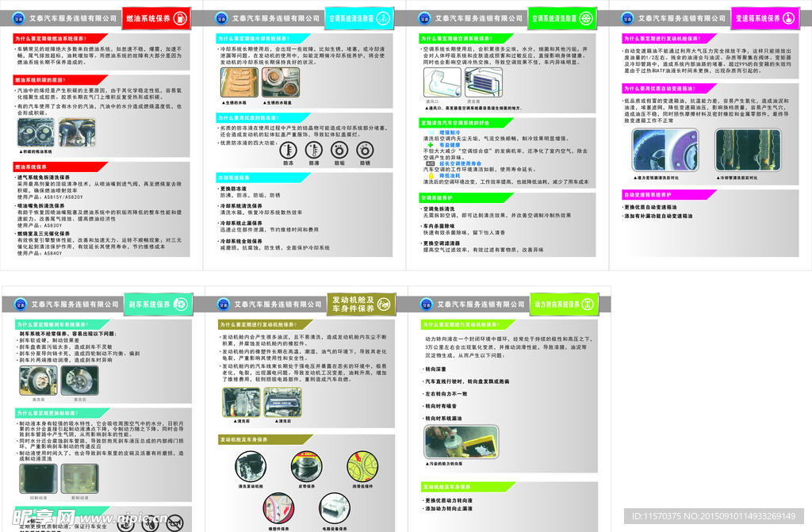Click the steering wheel icon in green banner
812x532 pixels.
(588, 304)
